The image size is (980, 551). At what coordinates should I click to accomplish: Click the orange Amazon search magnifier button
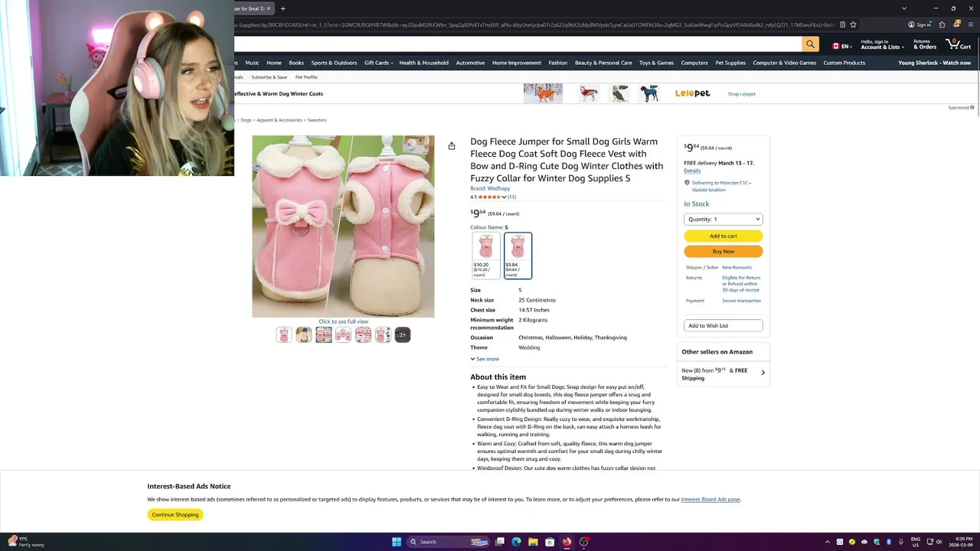pyautogui.click(x=810, y=44)
